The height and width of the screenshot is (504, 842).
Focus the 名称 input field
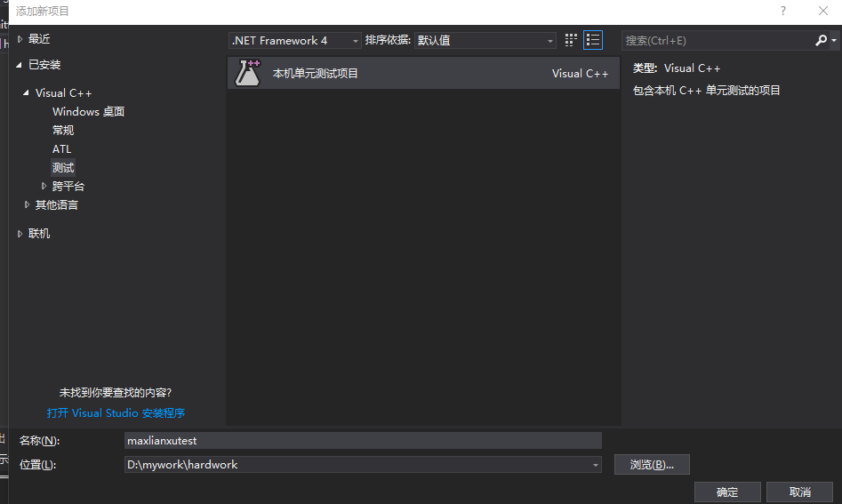click(x=363, y=441)
